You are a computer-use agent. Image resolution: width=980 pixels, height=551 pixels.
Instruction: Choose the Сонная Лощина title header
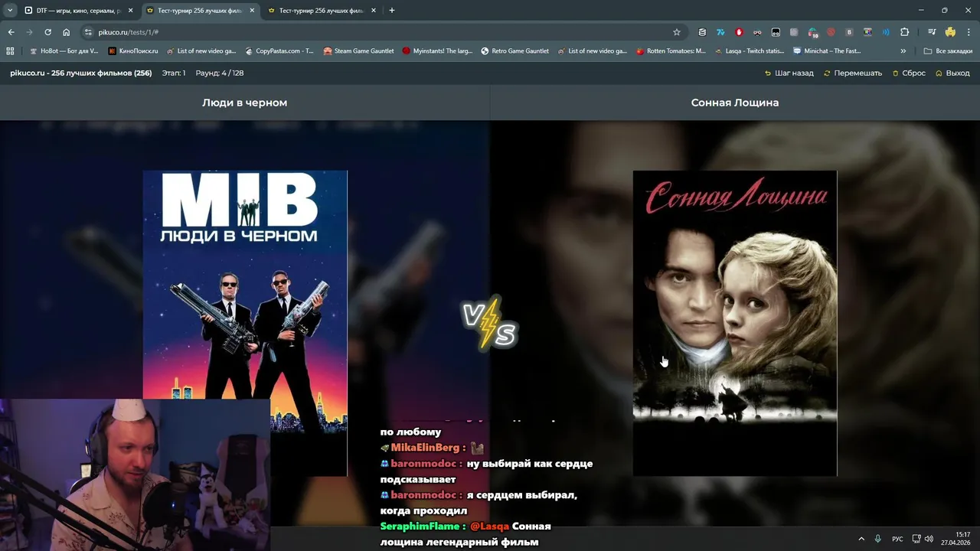pyautogui.click(x=735, y=103)
